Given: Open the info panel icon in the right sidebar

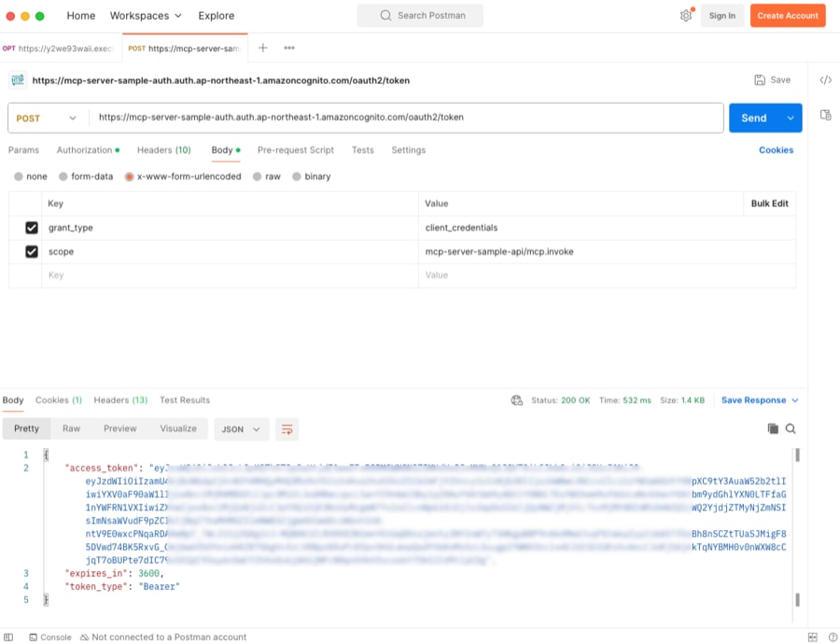Looking at the screenshot, I should 826,115.
